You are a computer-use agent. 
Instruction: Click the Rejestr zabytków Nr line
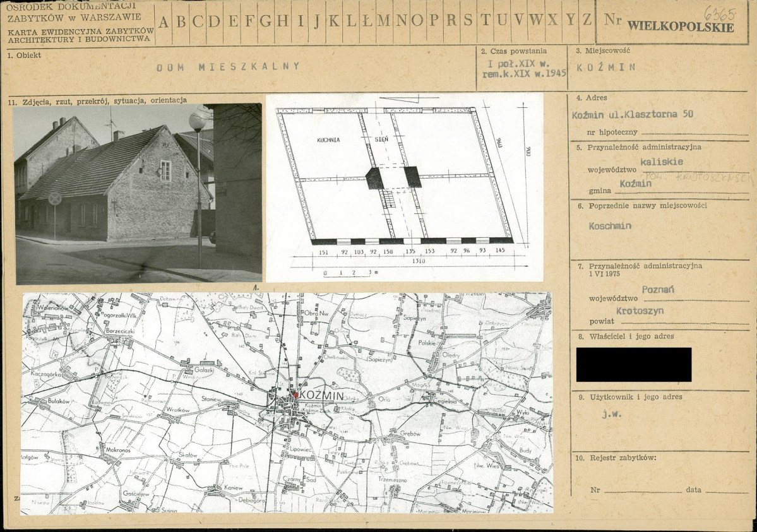(636, 490)
